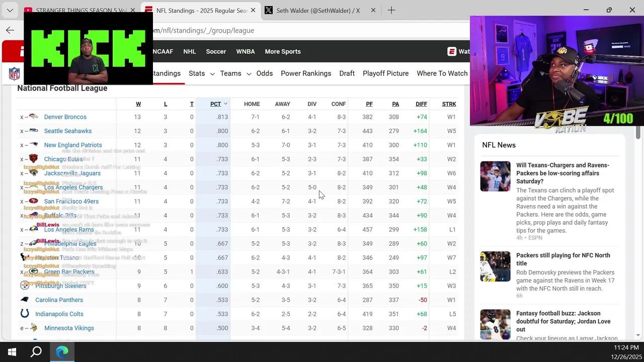Click the Minnesota Vikings team logo

click(33, 328)
